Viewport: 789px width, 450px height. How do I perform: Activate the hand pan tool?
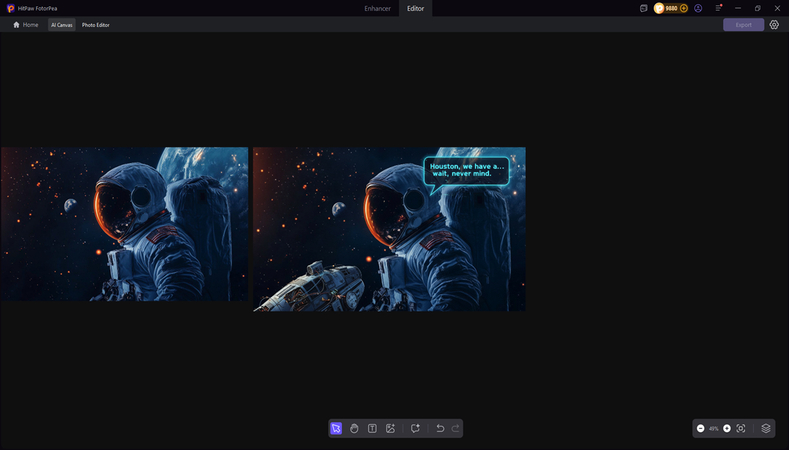coord(354,428)
